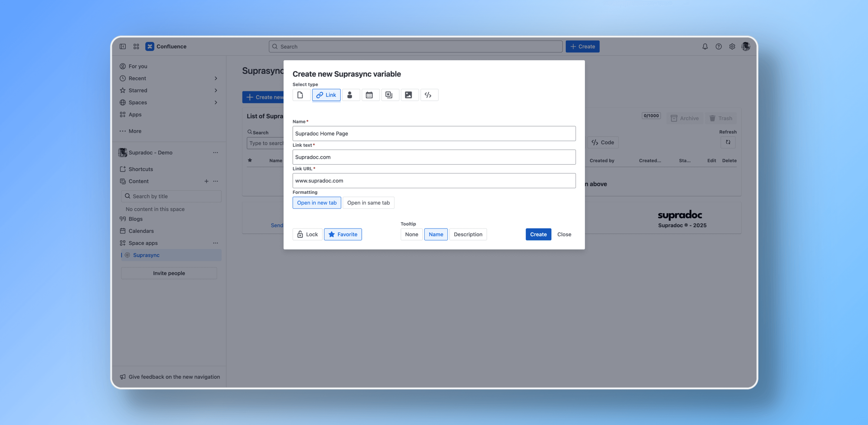Select the document/page variable type icon
This screenshot has height=425, width=868.
301,95
